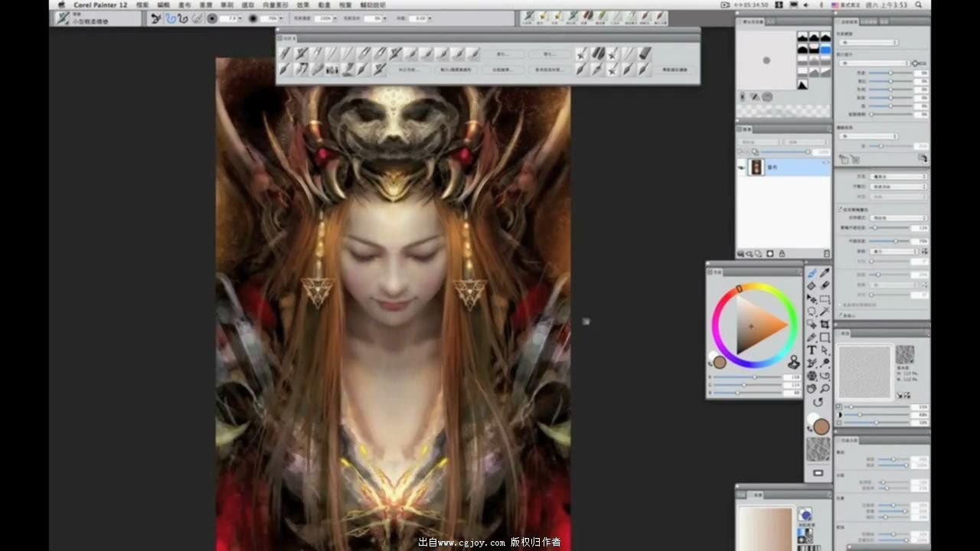Hide the canvas layer with the eye icon
The width and height of the screenshot is (980, 551).
click(742, 168)
